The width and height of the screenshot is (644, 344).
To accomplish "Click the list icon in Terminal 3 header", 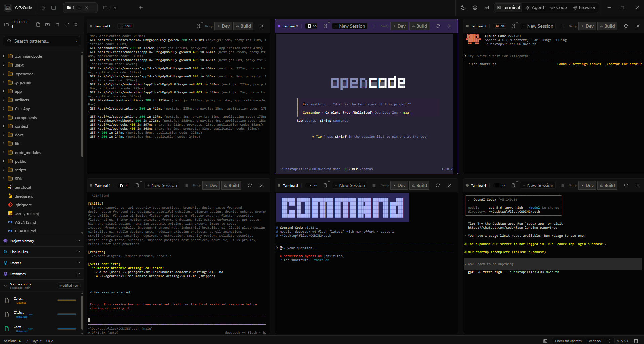I will point(562,26).
